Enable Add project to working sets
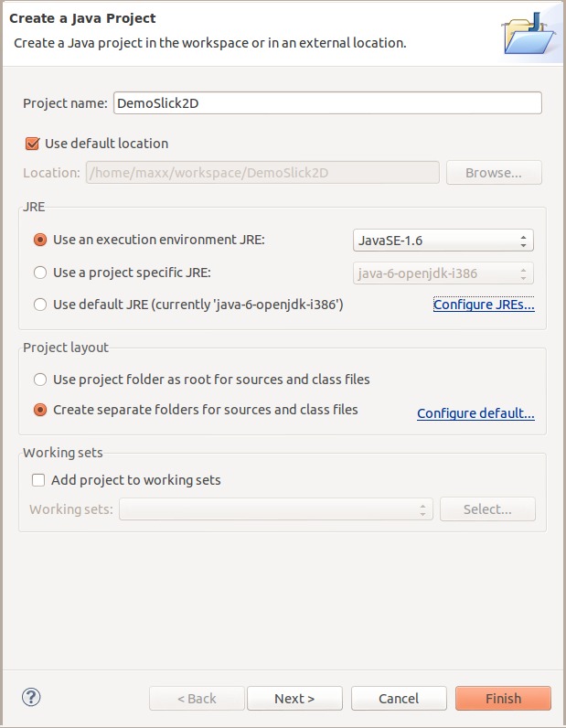The image size is (566, 728). 38,480
